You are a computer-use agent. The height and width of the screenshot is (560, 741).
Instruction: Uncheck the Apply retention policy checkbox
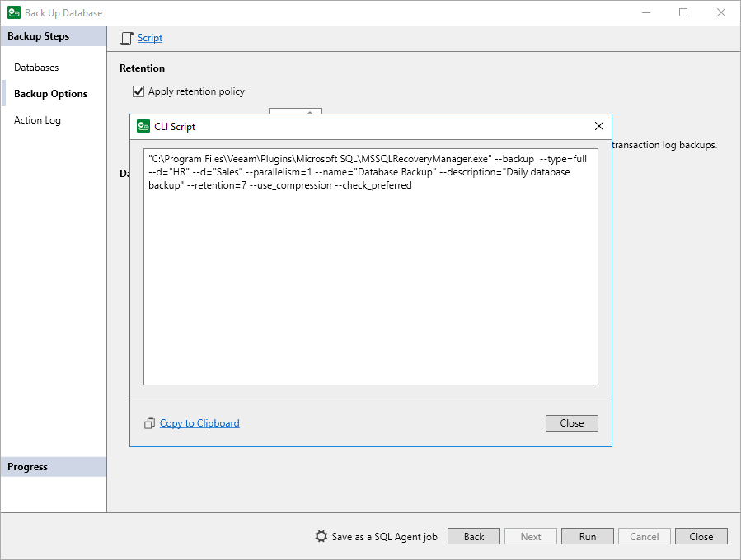[x=138, y=91]
